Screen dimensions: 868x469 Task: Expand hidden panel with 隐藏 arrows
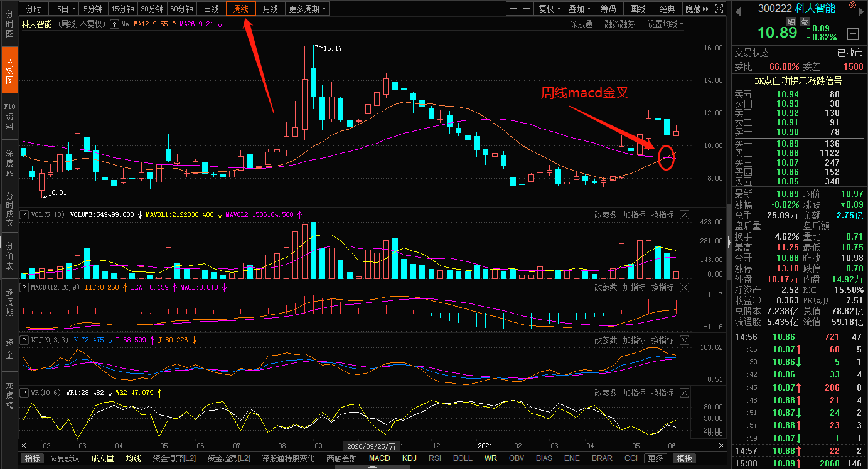tap(697, 9)
